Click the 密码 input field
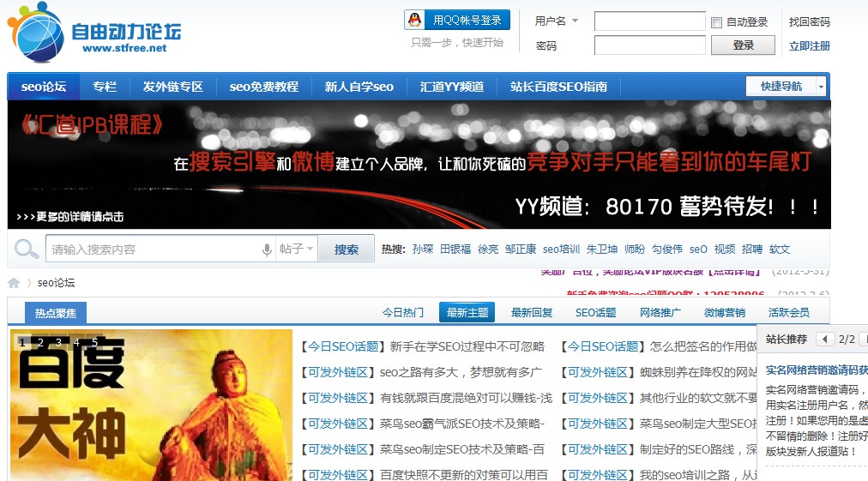 pos(649,45)
